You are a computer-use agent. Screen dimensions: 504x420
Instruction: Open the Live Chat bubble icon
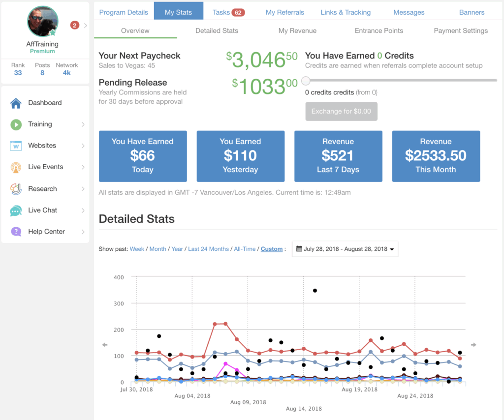pyautogui.click(x=16, y=210)
